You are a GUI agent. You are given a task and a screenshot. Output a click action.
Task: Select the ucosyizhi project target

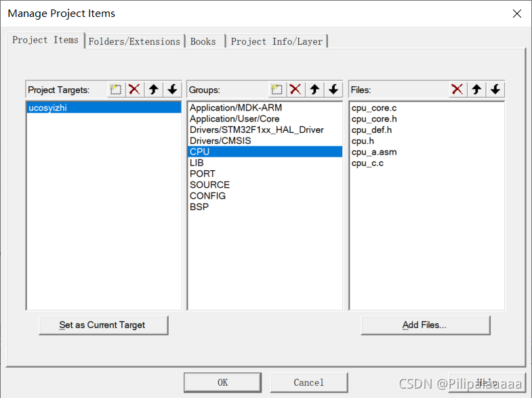tap(104, 108)
